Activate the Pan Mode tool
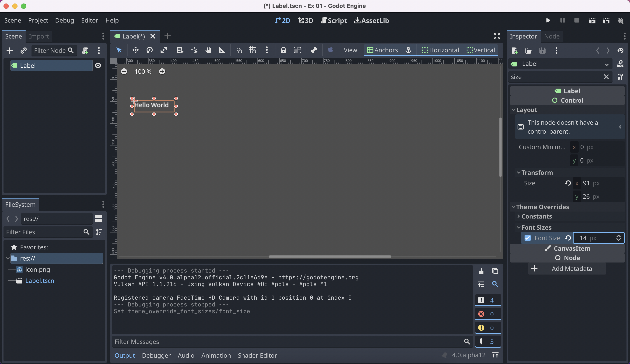630x364 pixels. (x=208, y=50)
